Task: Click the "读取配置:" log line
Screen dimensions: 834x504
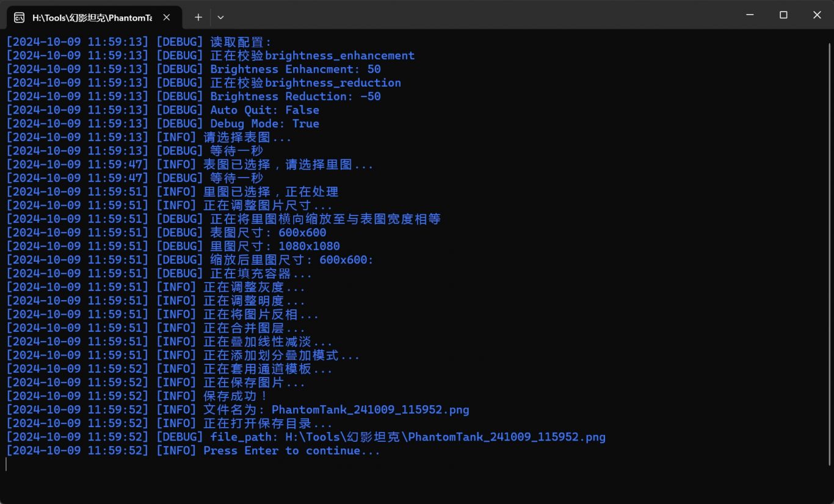Action: click(139, 42)
